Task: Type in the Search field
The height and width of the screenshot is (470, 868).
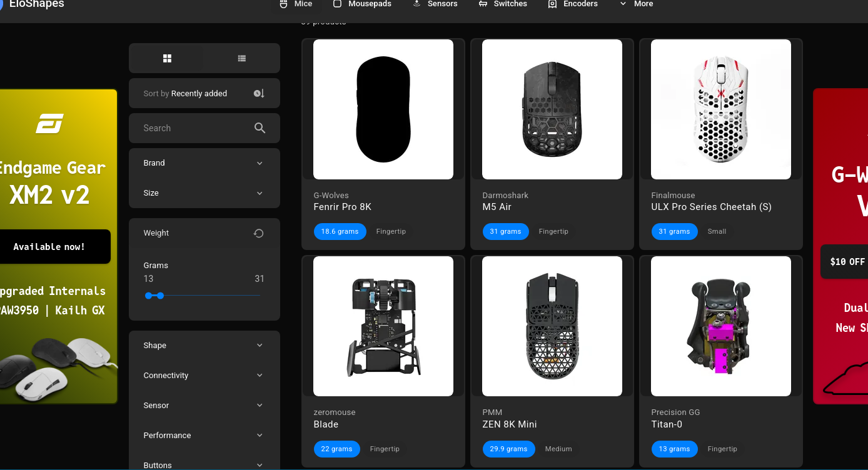Action: [194, 128]
